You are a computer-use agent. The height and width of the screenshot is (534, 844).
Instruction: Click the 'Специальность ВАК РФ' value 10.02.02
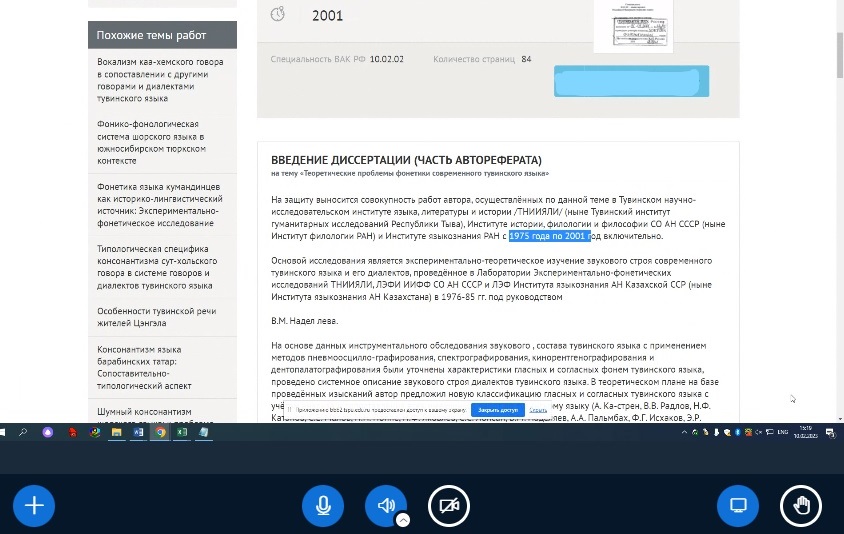tap(386, 59)
